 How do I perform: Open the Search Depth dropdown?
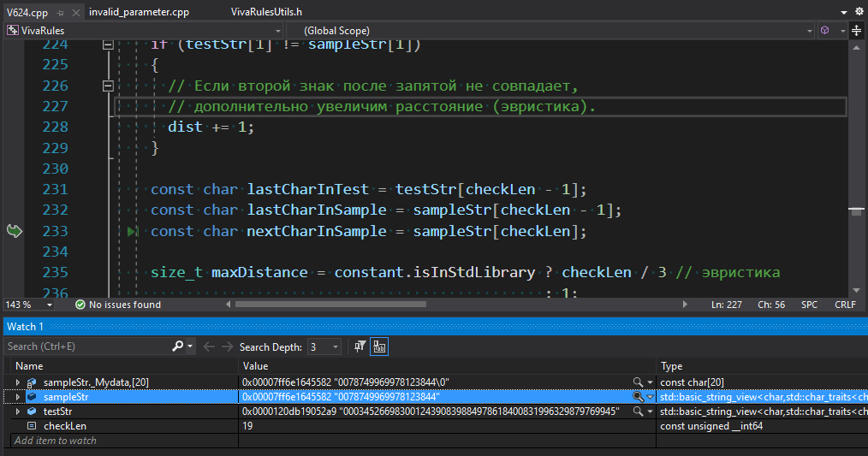(x=324, y=347)
